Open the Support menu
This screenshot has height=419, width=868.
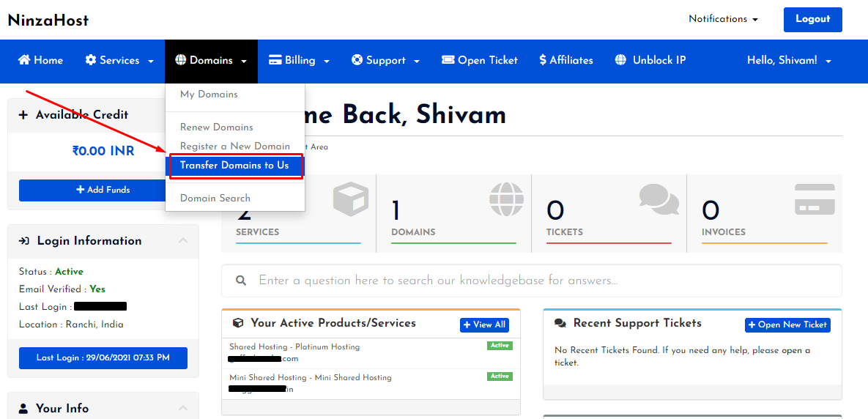tap(385, 60)
